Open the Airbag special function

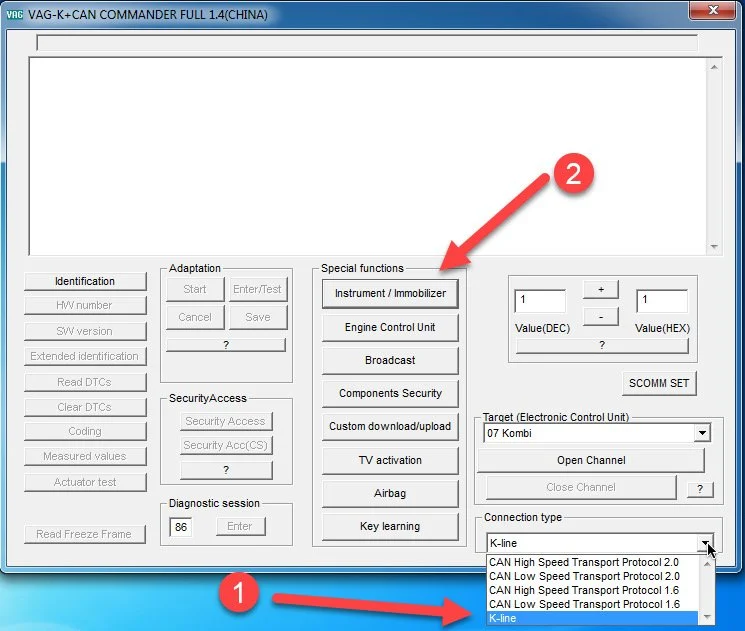[x=390, y=493]
